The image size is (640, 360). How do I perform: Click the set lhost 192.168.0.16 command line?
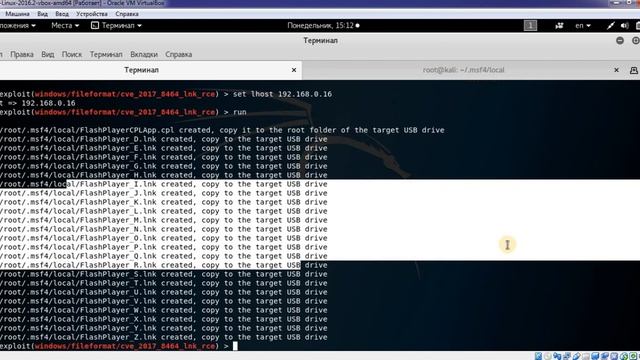coord(166,94)
